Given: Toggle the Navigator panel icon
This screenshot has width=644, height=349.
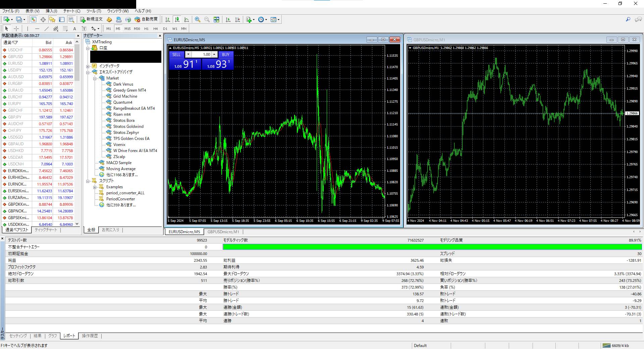Looking at the screenshot, I should 52,19.
